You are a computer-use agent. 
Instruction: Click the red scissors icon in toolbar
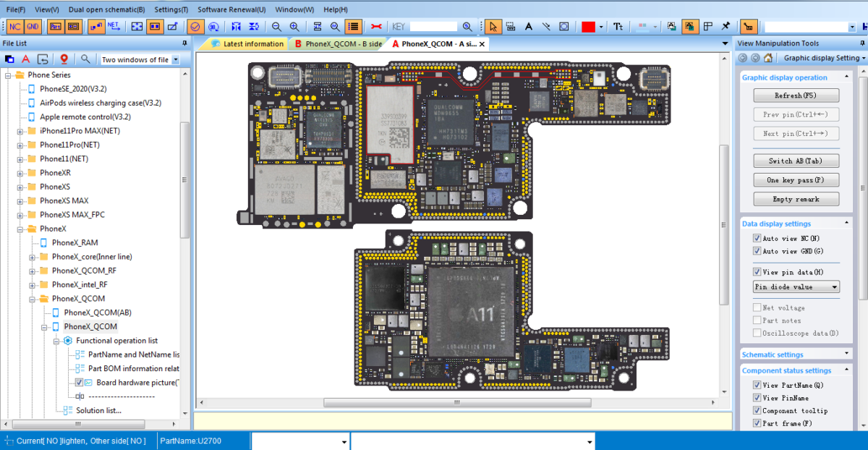pyautogui.click(x=375, y=26)
